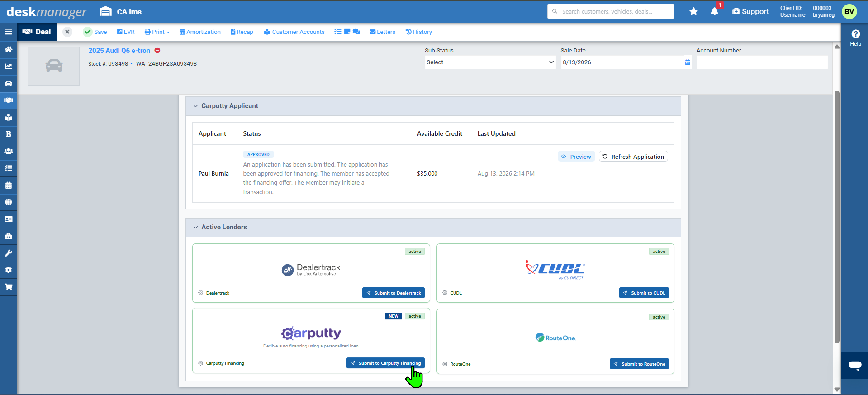Open the shopping cart sidebar icon
The width and height of the screenshot is (868, 395).
pos(8,287)
